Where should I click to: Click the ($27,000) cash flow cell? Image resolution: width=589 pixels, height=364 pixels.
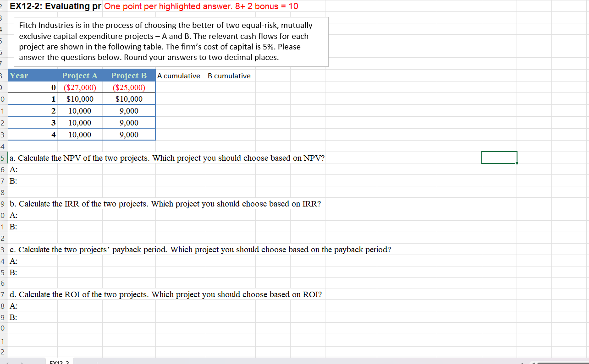(80, 87)
